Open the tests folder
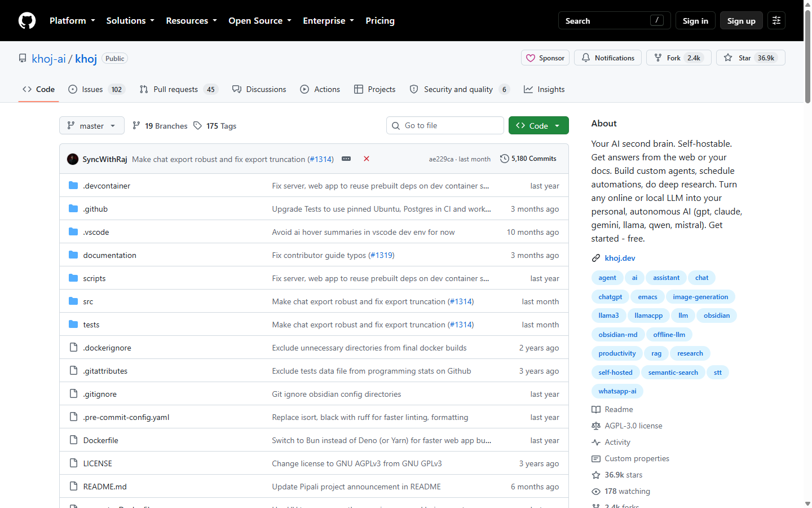 91,325
